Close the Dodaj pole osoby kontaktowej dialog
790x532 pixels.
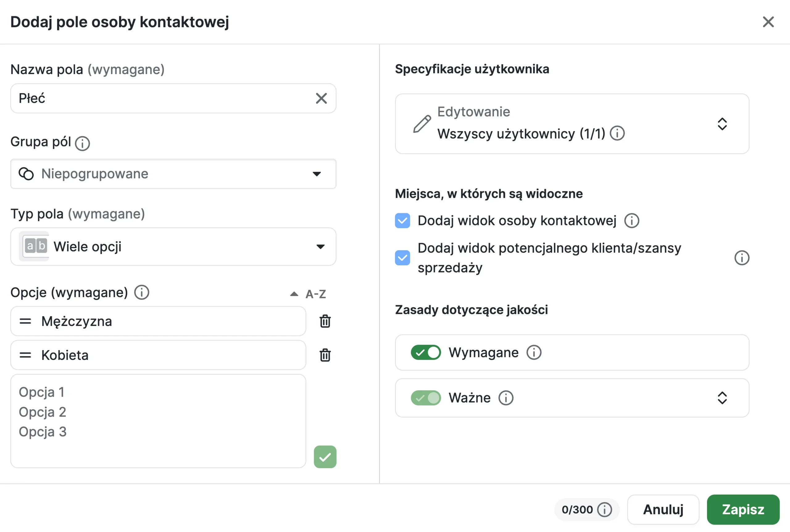click(768, 22)
